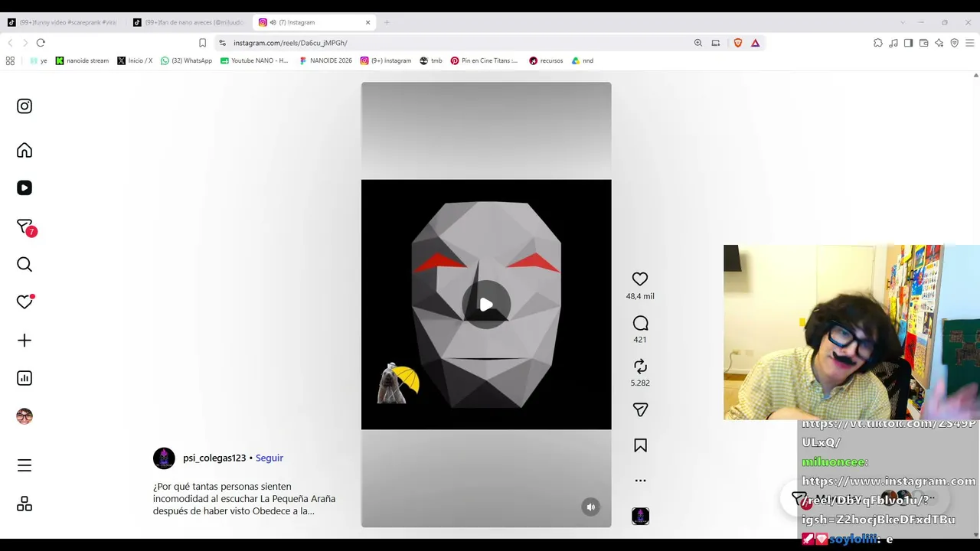Image resolution: width=980 pixels, height=551 pixels.
Task: Open the Reels section in sidebar
Action: click(24, 187)
